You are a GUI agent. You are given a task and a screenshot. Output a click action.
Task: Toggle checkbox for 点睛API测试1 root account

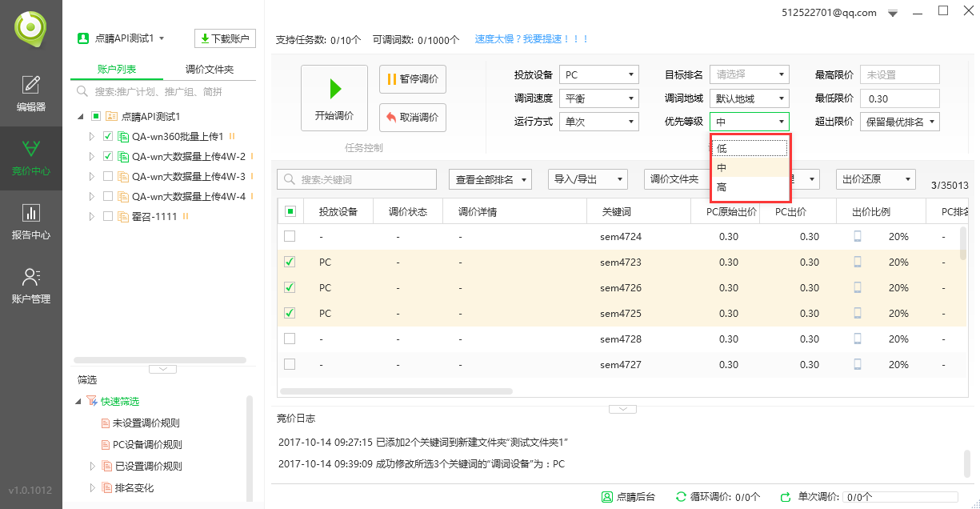[96, 117]
